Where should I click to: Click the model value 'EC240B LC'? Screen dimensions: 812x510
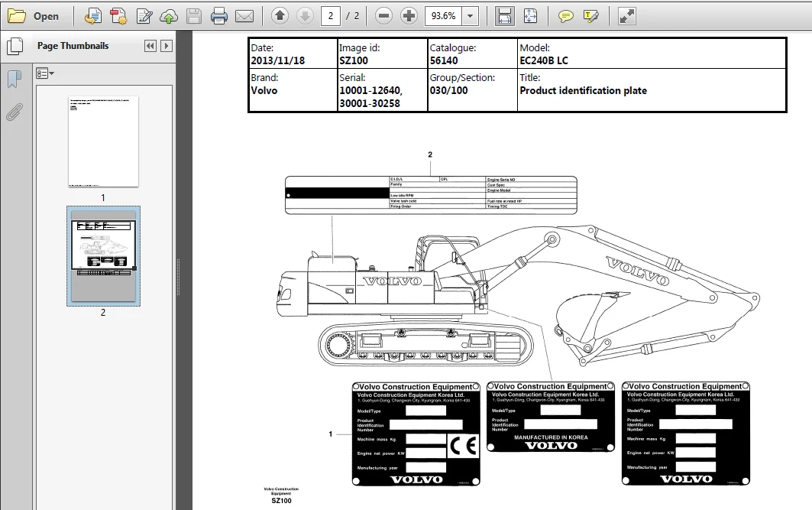pos(544,60)
